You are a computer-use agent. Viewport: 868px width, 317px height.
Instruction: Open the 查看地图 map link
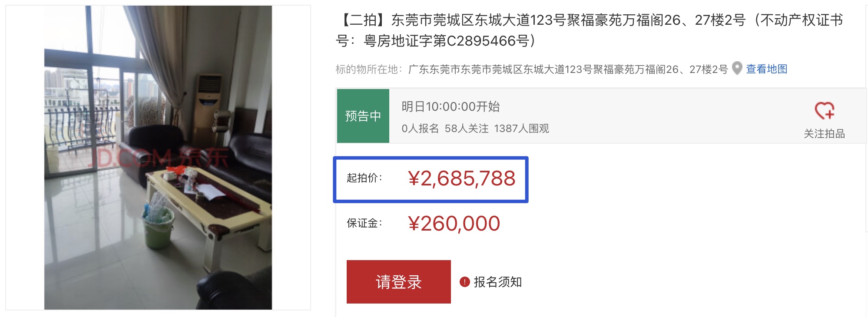(x=766, y=69)
